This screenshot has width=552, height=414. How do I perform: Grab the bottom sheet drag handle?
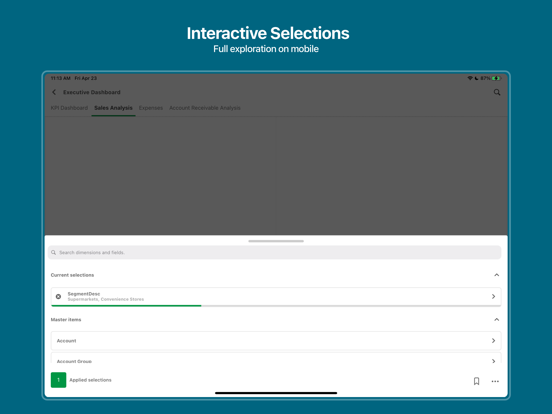[276, 241]
